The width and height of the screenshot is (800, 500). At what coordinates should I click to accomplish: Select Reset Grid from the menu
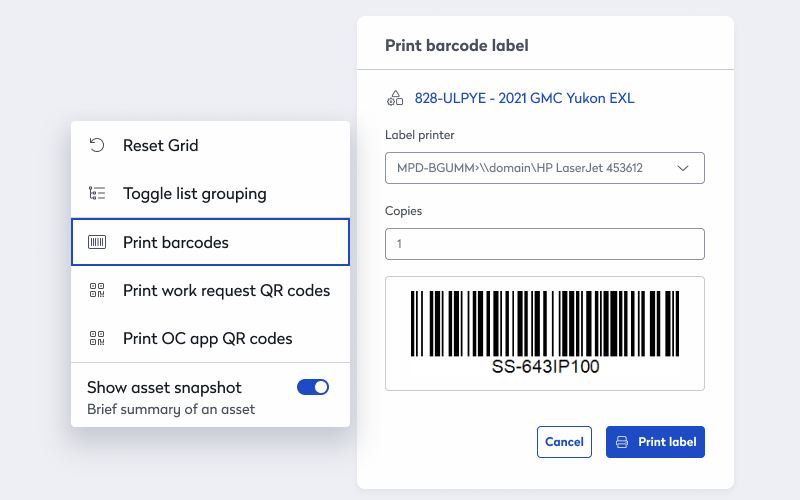(x=160, y=145)
